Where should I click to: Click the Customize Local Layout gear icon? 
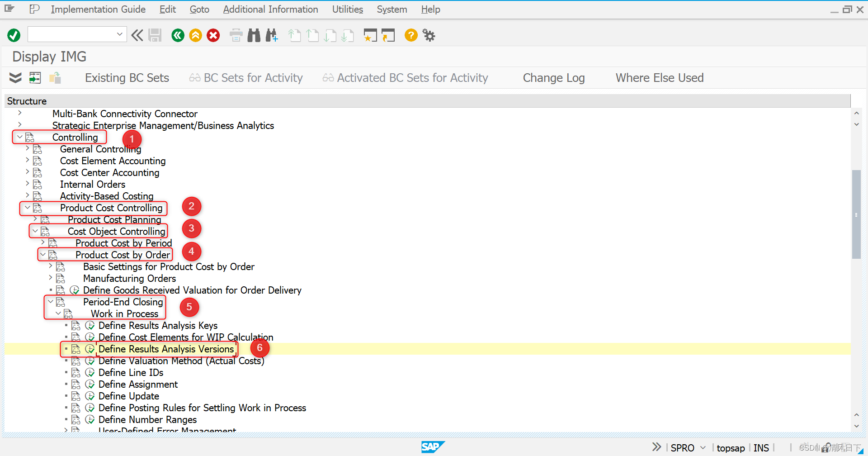[429, 35]
